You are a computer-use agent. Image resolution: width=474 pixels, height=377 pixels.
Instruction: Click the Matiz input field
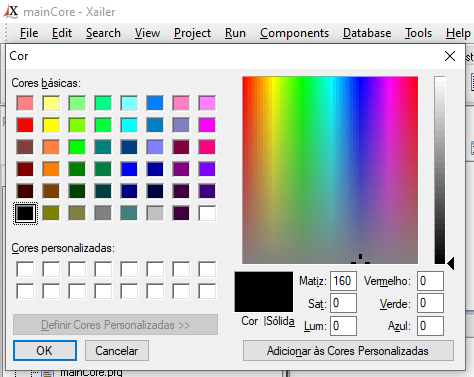coord(343,281)
